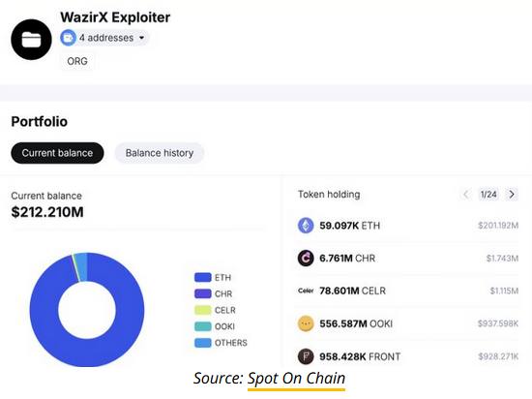The height and width of the screenshot is (399, 532).
Task: Click the WazirX Exploiter folder avatar
Action: tap(31, 40)
